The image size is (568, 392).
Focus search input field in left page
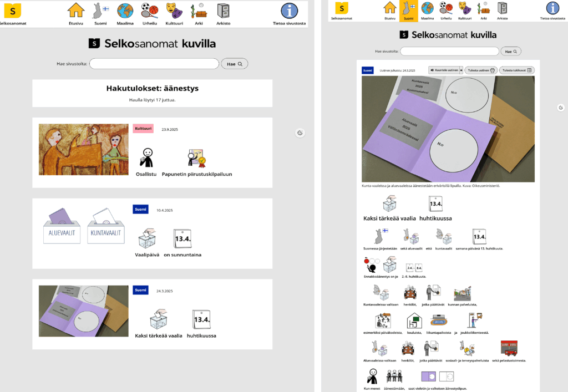154,64
